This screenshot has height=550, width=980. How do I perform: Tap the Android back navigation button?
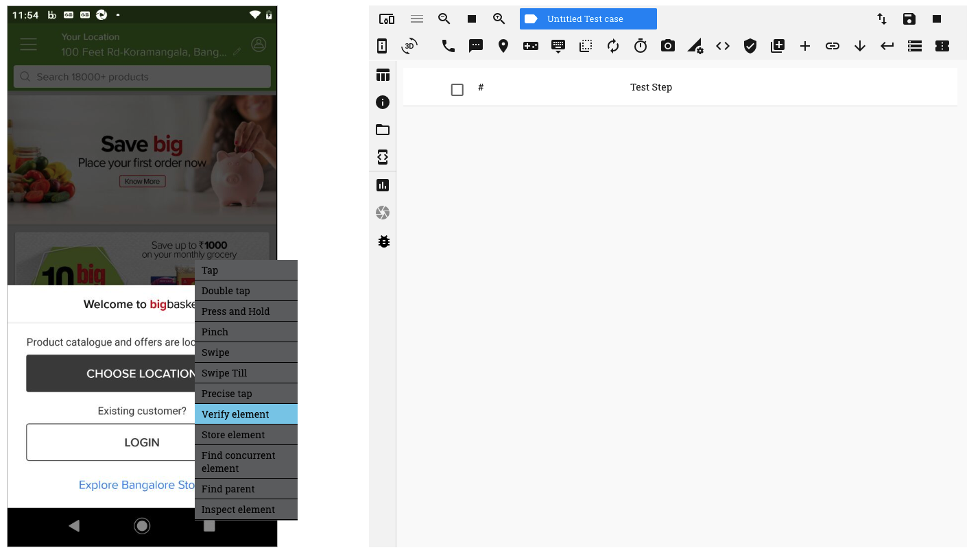74,526
